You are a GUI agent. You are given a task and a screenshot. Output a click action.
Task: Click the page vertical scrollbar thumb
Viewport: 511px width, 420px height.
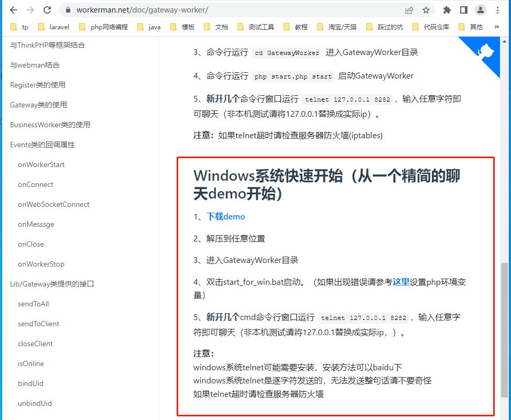click(504, 330)
